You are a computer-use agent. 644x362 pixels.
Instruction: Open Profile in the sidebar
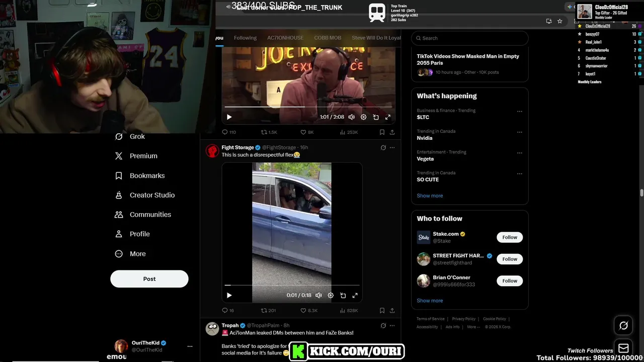(132, 234)
